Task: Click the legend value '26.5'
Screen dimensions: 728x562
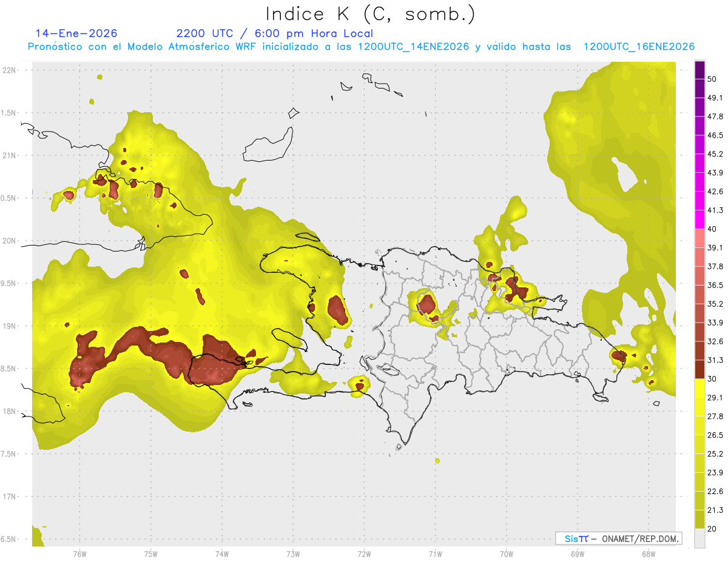Action: pyautogui.click(x=715, y=435)
